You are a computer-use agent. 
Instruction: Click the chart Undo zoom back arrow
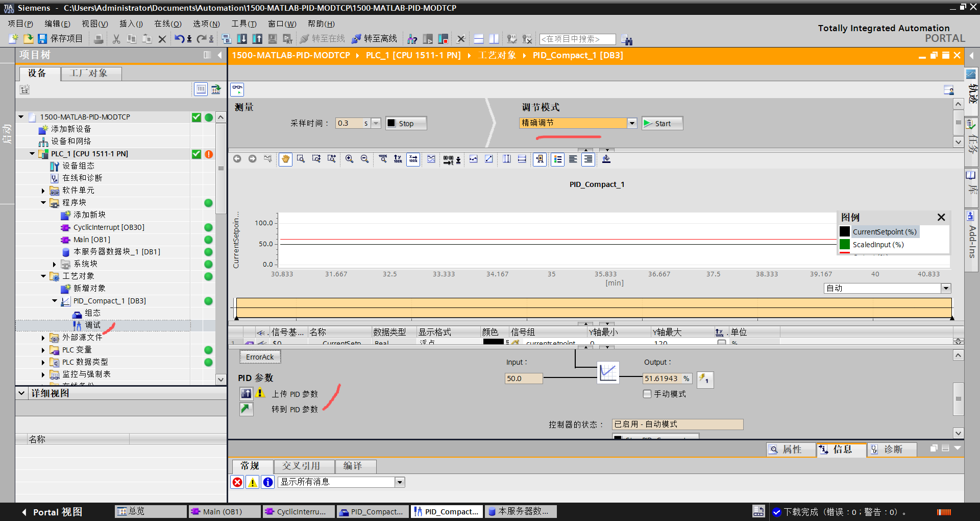pos(237,159)
